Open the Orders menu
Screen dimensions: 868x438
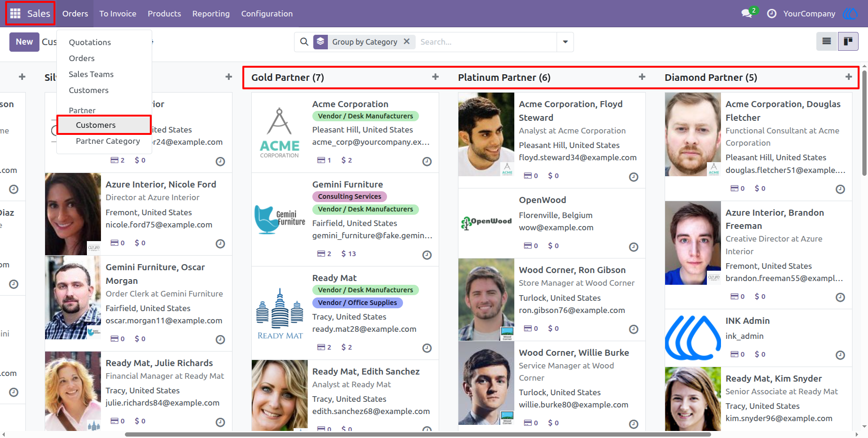pyautogui.click(x=75, y=14)
